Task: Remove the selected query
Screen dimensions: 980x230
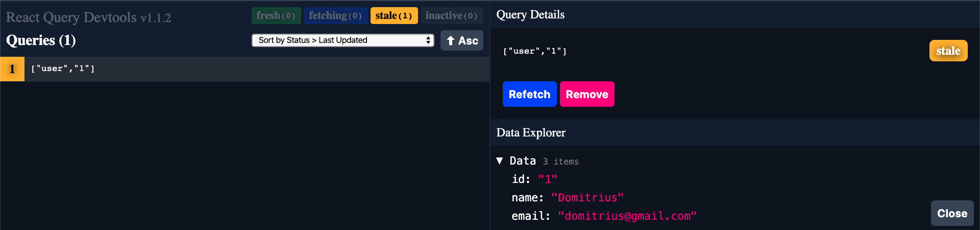Action: pos(587,94)
